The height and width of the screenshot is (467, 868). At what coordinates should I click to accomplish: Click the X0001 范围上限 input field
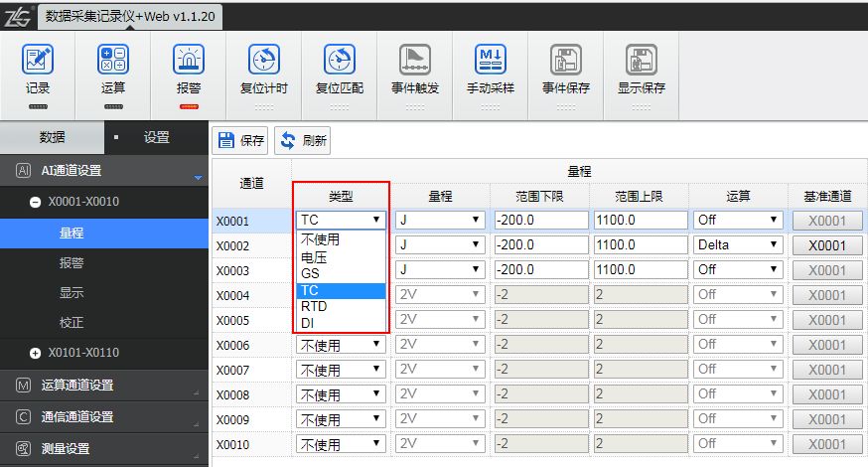(640, 221)
